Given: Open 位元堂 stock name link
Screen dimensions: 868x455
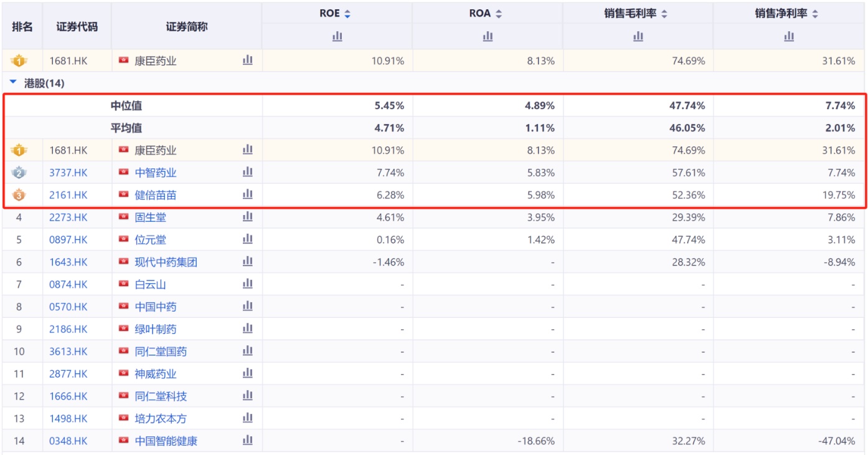Looking at the screenshot, I should tap(151, 239).
